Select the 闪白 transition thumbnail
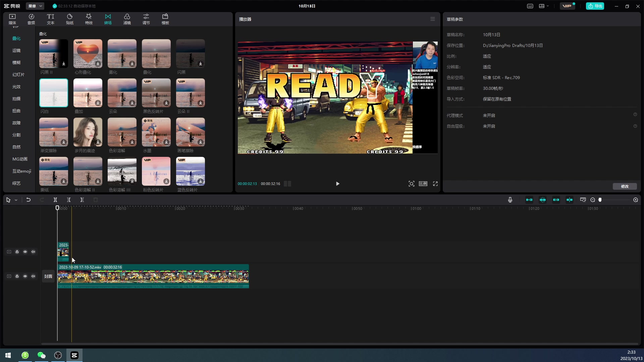The image size is (644, 362). click(x=54, y=93)
